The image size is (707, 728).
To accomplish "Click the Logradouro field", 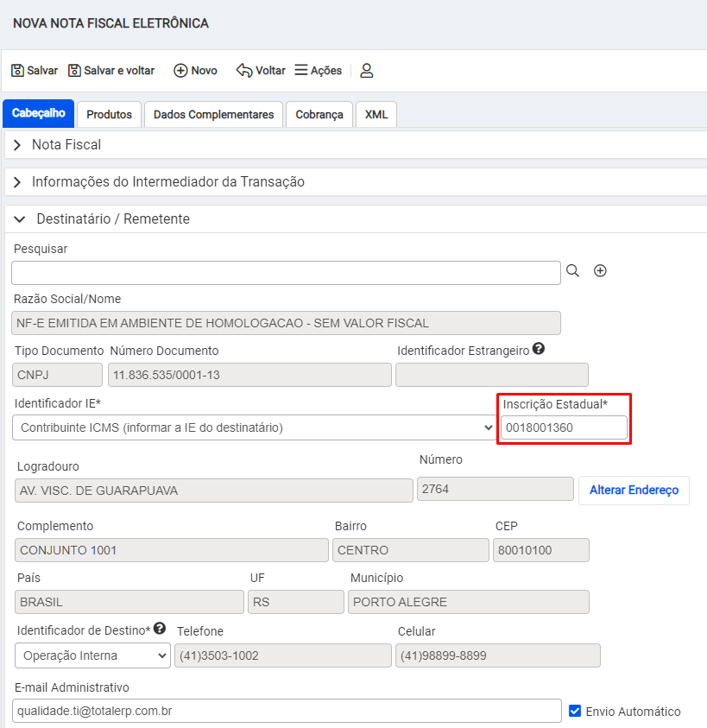I will click(x=213, y=491).
